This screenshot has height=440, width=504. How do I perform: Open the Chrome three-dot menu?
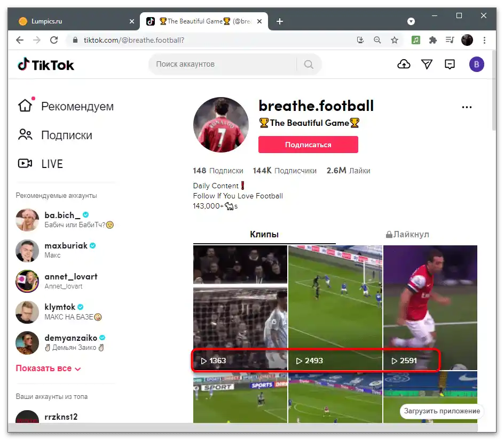[x=484, y=40]
